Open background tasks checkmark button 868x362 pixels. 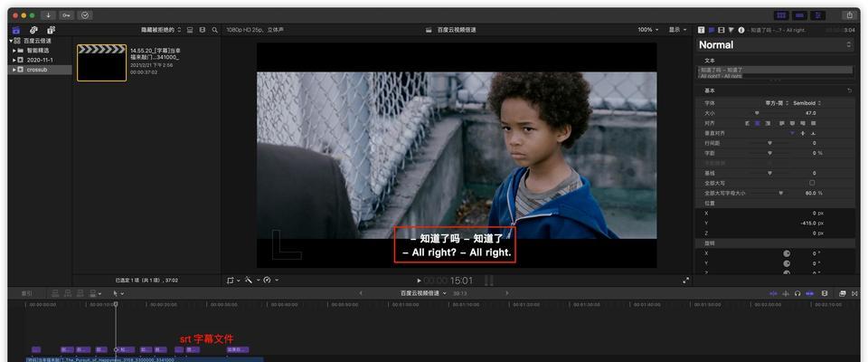pyautogui.click(x=85, y=15)
